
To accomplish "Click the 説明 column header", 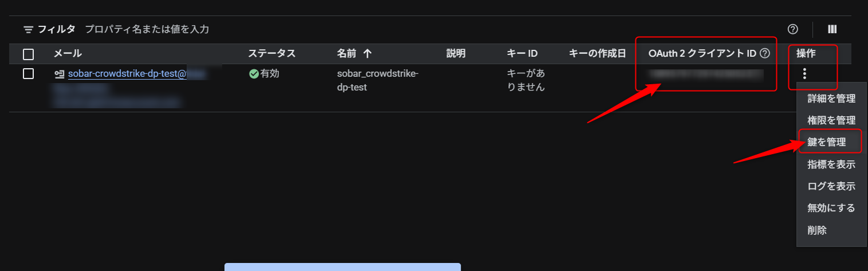I will click(x=456, y=54).
